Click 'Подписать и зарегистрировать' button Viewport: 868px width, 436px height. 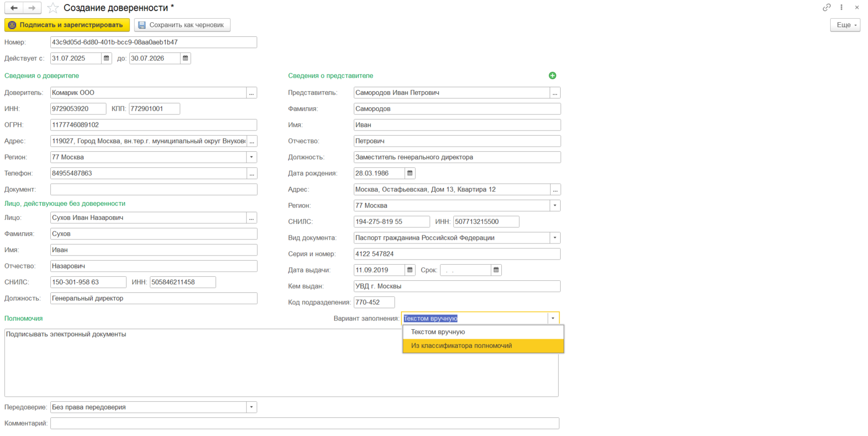coord(67,25)
